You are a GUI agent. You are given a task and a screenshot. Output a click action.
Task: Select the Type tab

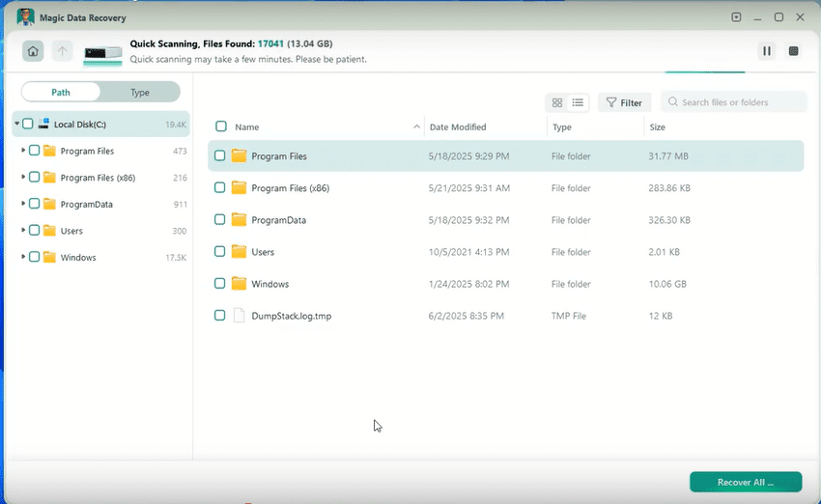click(x=140, y=92)
